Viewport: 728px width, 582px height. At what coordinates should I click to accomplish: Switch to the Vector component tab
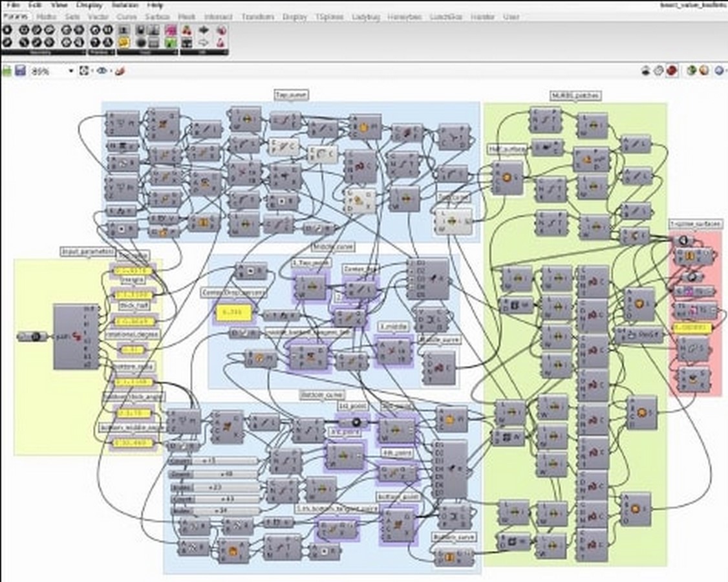click(x=98, y=17)
